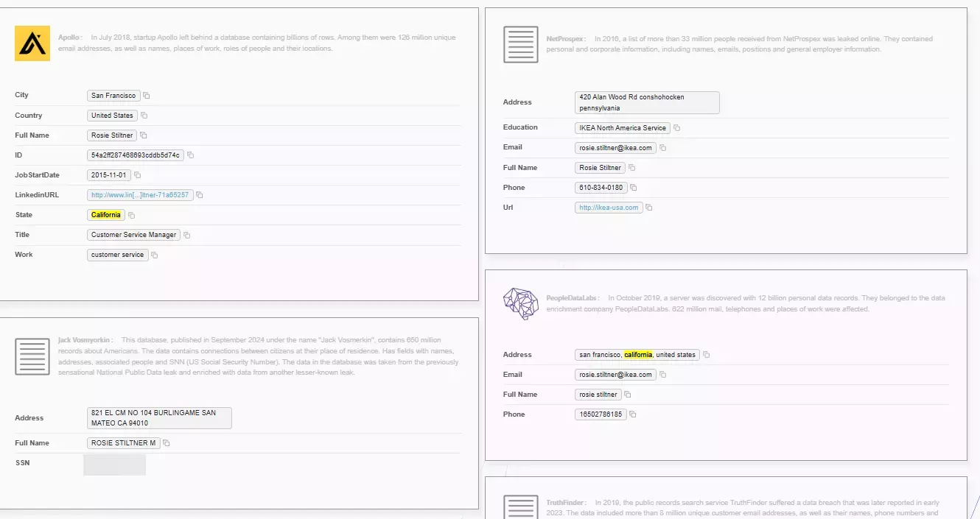Copy Full Name in Jack Vosmyorkin card
This screenshot has width=980, height=519.
166,443
